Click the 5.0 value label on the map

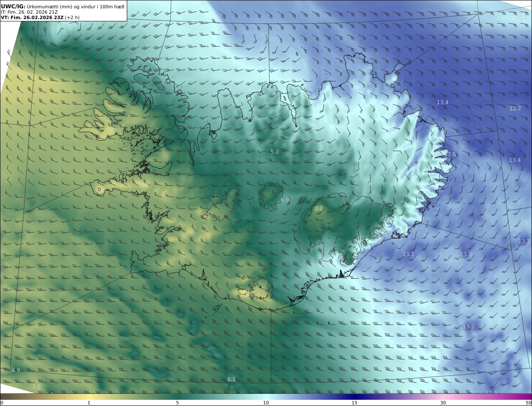pos(275,152)
